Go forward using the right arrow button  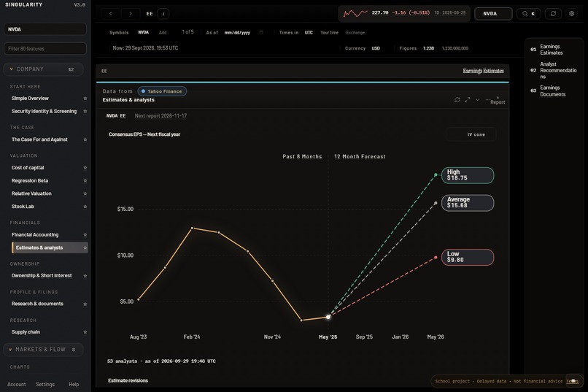(131, 13)
